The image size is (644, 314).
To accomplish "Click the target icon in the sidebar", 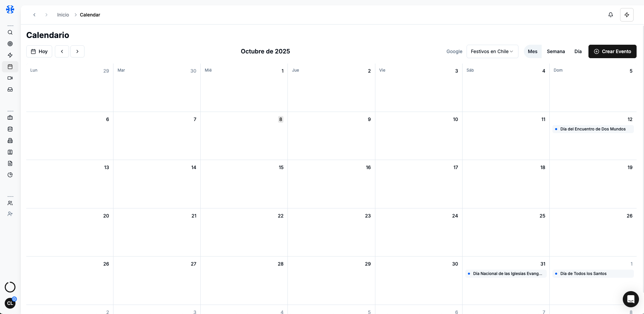I will 10,44.
